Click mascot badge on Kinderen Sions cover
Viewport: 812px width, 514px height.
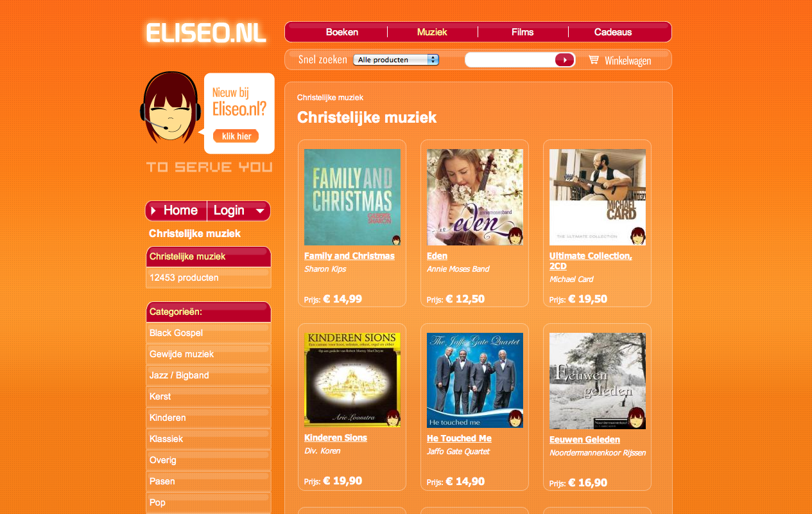pos(393,418)
